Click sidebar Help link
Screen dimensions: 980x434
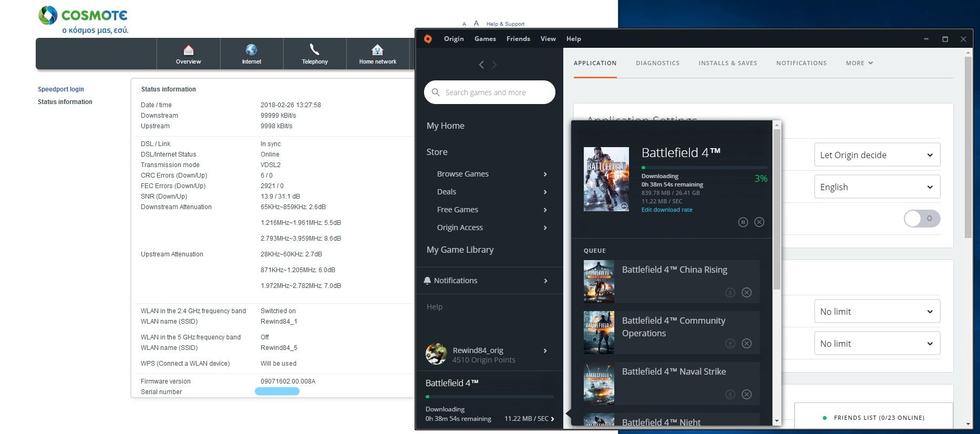point(434,307)
